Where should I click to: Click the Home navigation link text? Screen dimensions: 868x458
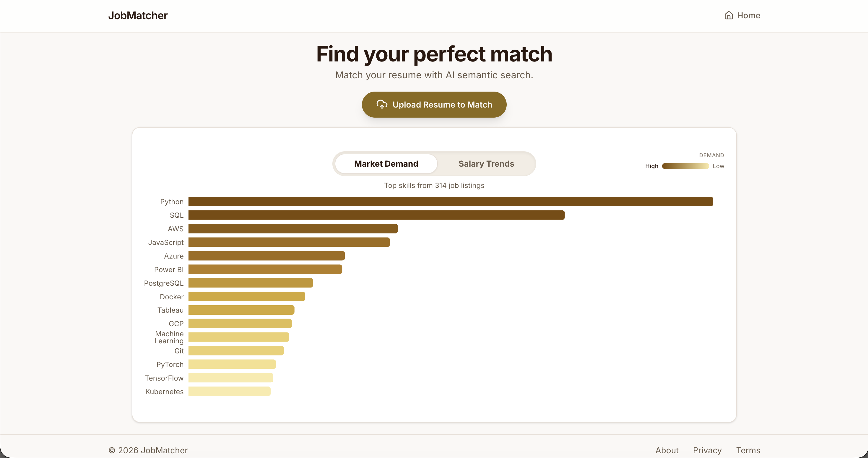[748, 15]
